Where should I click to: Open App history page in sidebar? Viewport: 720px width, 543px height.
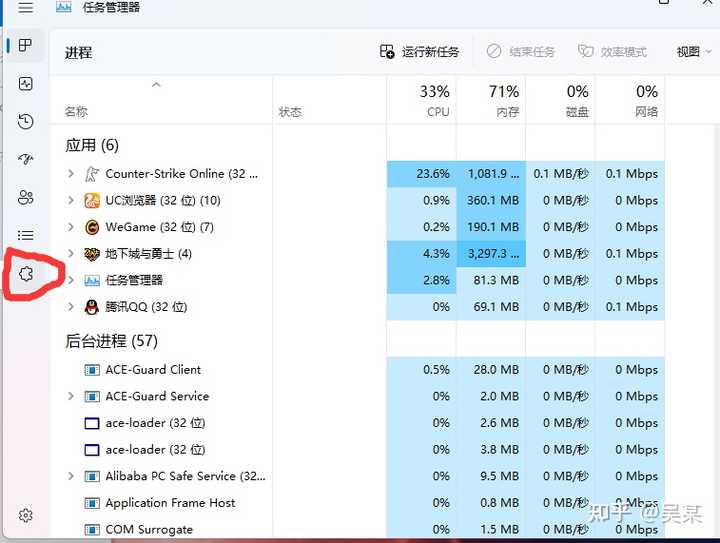pyautogui.click(x=26, y=122)
